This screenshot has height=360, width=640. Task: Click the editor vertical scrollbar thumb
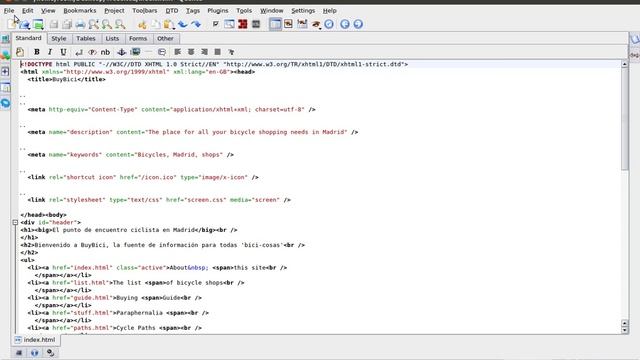click(625, 118)
